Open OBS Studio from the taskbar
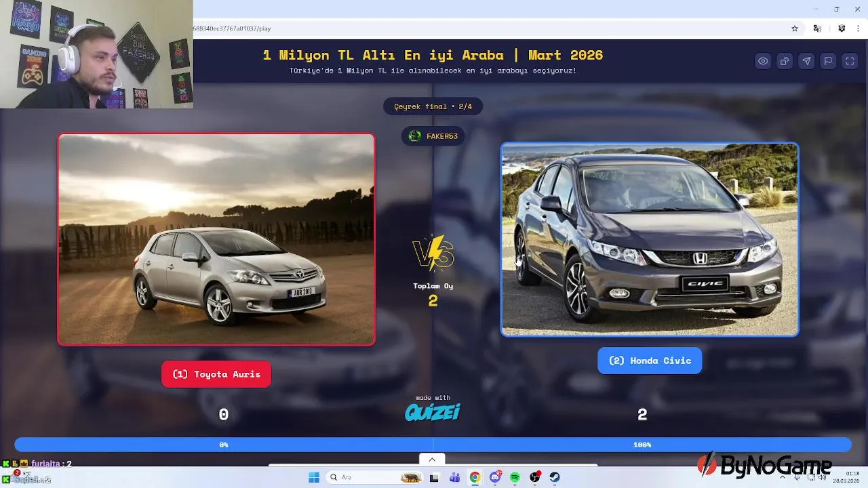The width and height of the screenshot is (868, 488). pos(535,477)
